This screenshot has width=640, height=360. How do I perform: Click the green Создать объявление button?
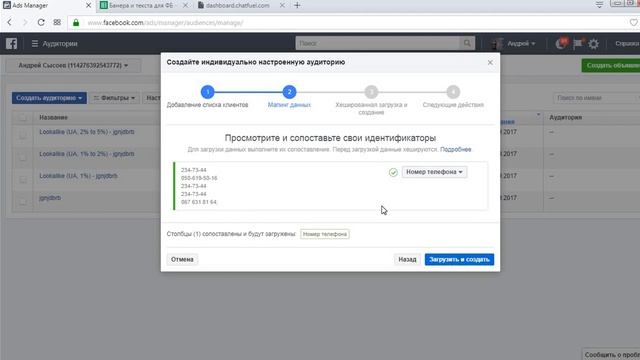click(611, 65)
